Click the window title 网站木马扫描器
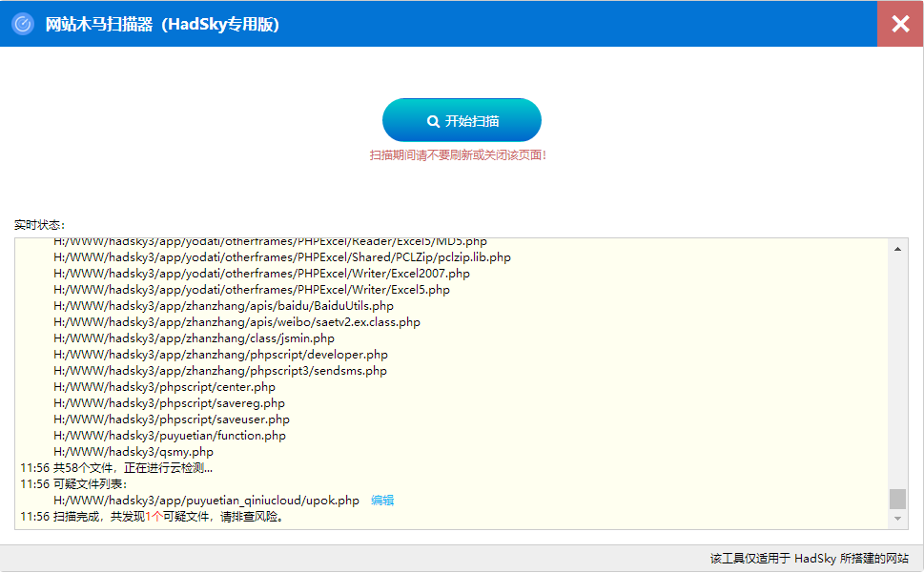The width and height of the screenshot is (924, 573). pyautogui.click(x=162, y=24)
